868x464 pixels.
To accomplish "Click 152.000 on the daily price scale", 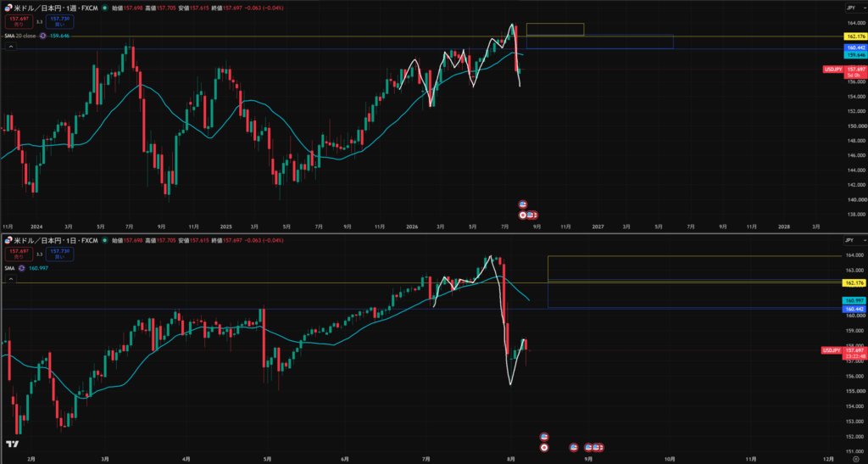I will [x=856, y=436].
